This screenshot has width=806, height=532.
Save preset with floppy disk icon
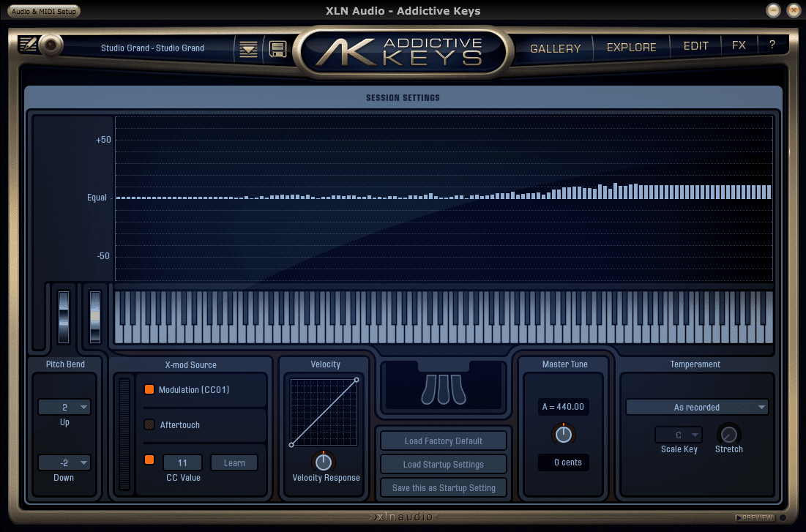[277, 49]
